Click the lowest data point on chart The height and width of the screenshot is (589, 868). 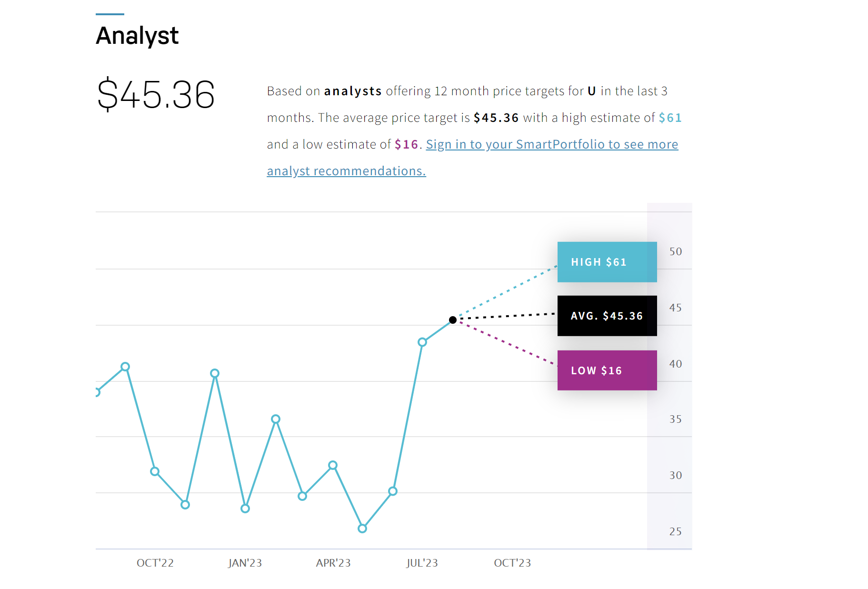point(362,529)
